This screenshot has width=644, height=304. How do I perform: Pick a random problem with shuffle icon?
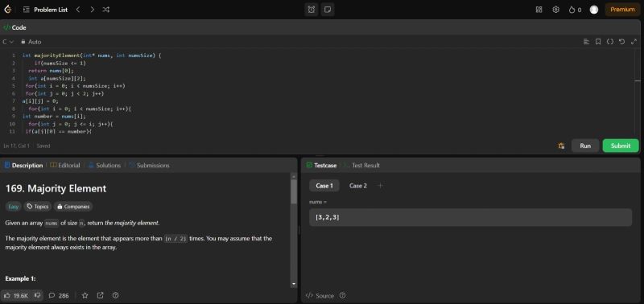click(106, 10)
